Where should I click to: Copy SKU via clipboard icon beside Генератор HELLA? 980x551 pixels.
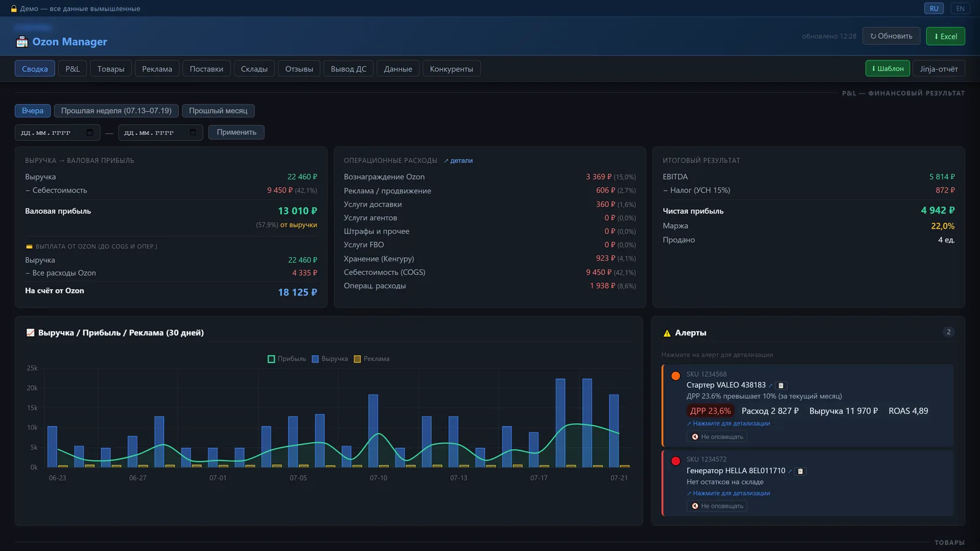click(x=801, y=471)
